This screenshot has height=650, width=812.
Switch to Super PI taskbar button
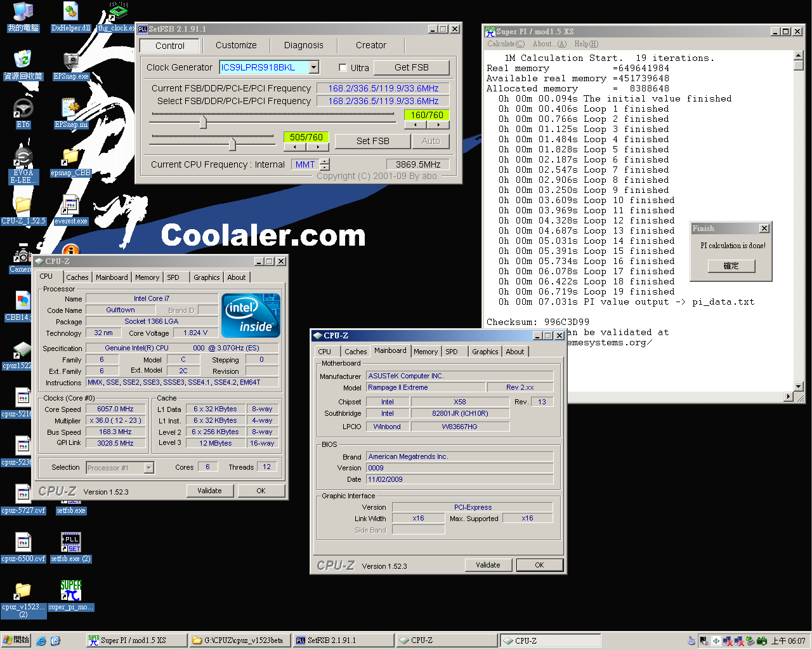[137, 640]
